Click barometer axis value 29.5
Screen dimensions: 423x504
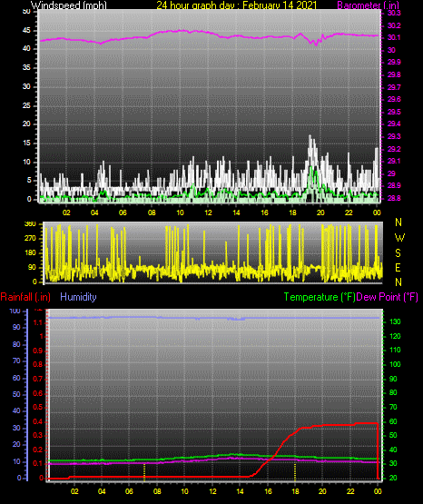tap(394, 112)
